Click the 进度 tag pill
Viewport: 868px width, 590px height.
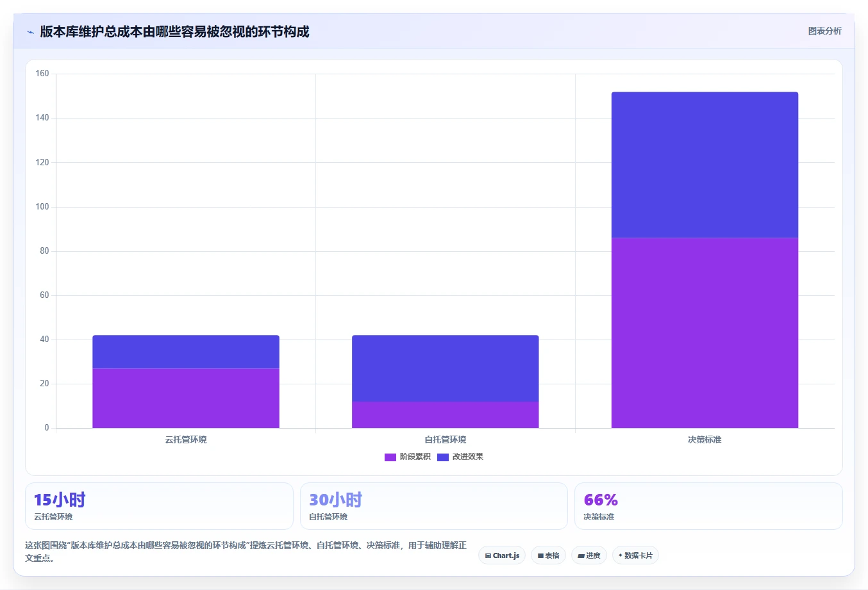[588, 555]
